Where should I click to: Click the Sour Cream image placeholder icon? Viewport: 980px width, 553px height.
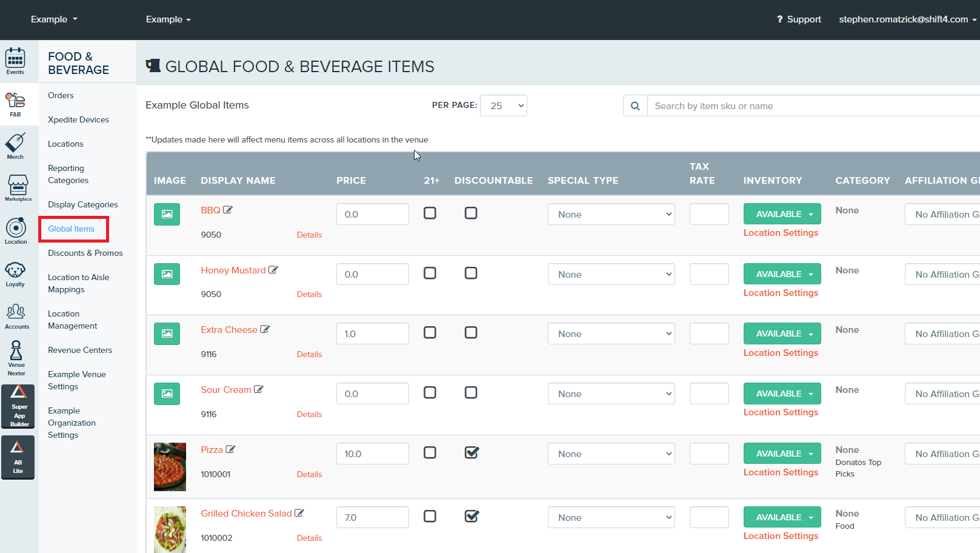(167, 394)
